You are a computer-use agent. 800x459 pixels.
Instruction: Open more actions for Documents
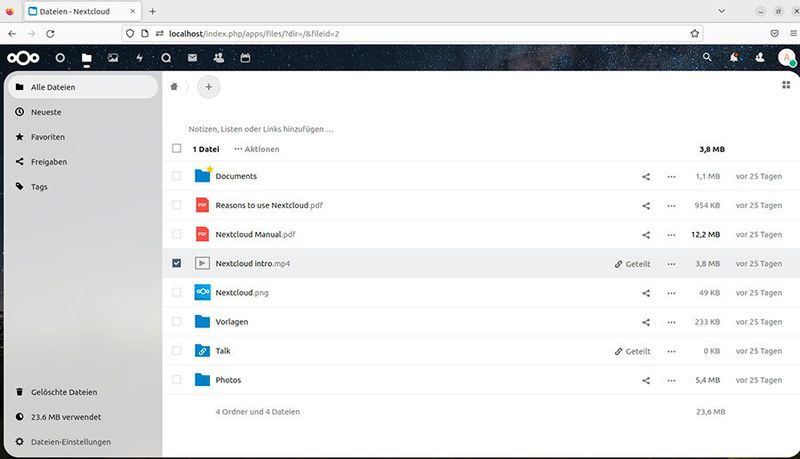[x=671, y=177]
